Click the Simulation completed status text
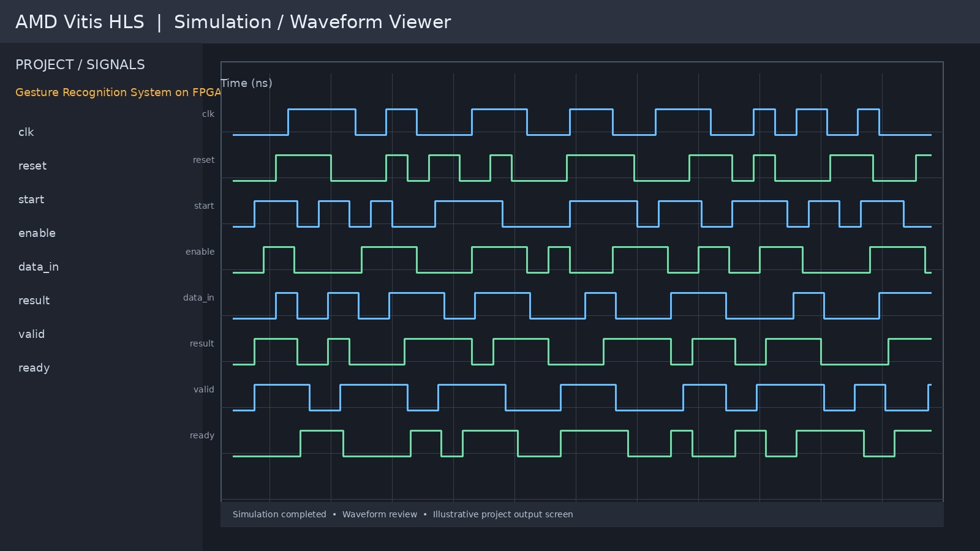 (x=279, y=514)
